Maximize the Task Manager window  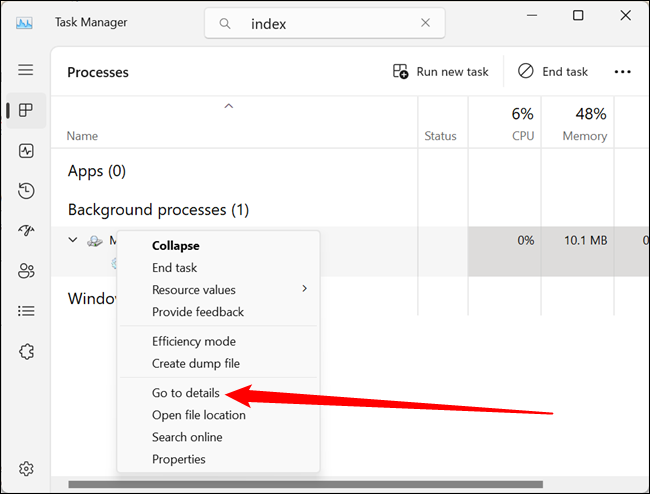578,15
